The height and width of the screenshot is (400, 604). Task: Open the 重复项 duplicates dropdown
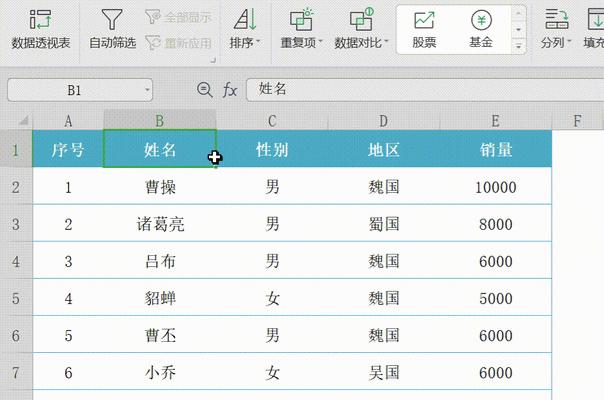point(301,30)
